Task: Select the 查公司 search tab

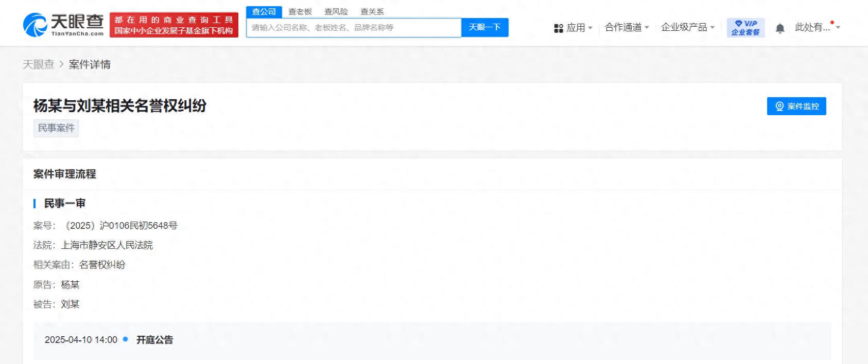Action: (264, 12)
